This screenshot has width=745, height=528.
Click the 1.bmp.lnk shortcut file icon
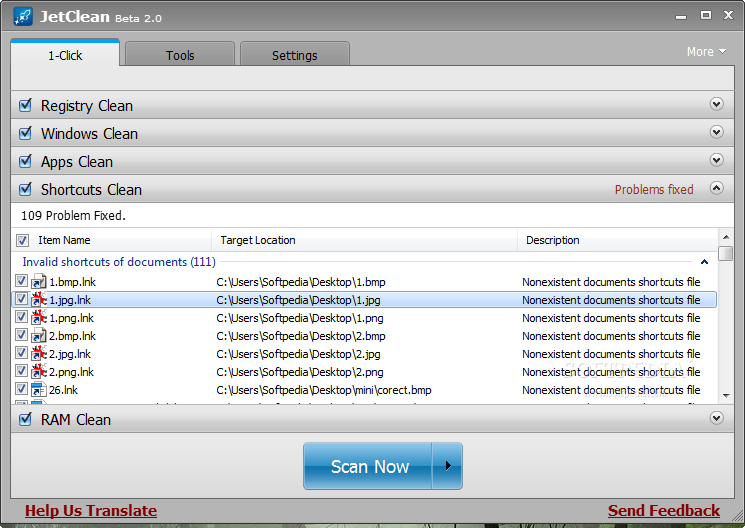(x=39, y=282)
